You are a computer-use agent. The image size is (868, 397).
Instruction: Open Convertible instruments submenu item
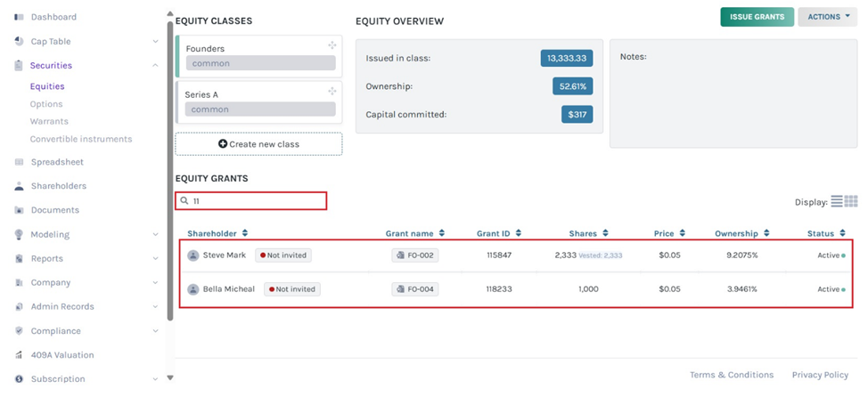pyautogui.click(x=81, y=139)
